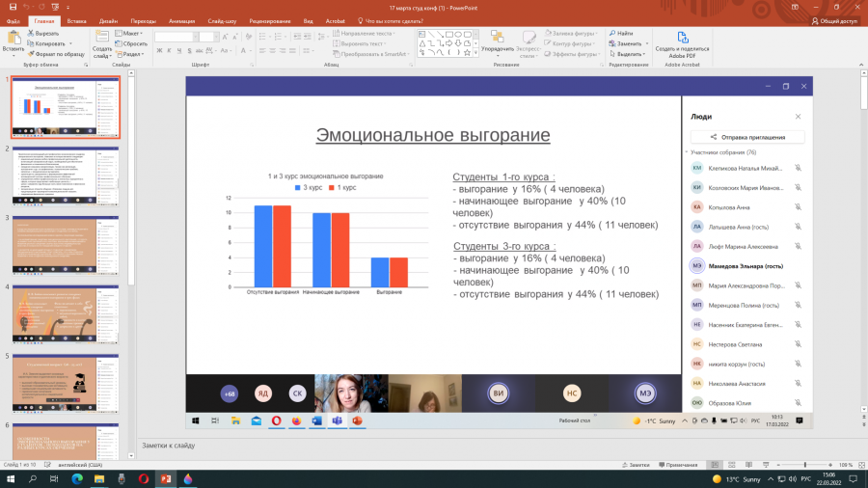Viewport: 868px width, 488px height.
Task: Open Slide Sorter view in status bar
Action: point(731,465)
